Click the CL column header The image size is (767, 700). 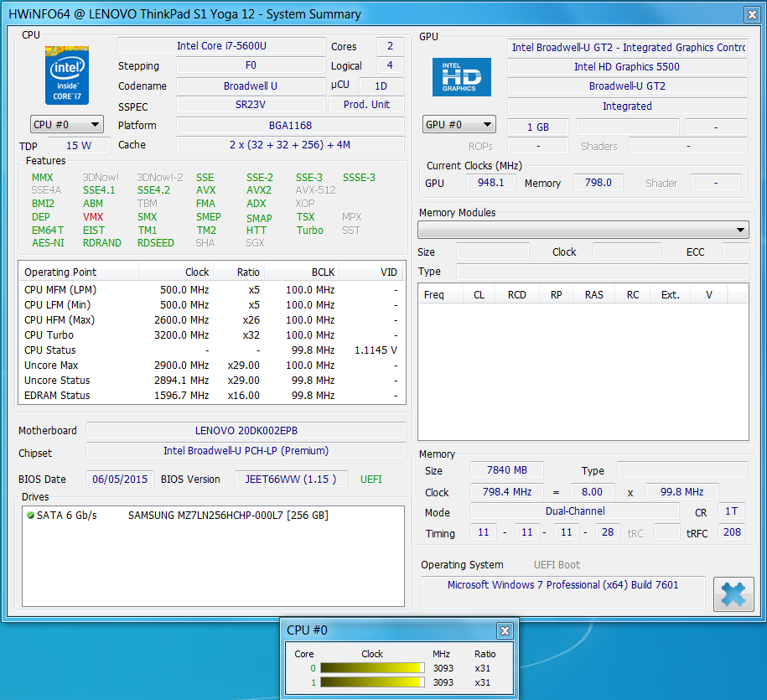point(479,295)
